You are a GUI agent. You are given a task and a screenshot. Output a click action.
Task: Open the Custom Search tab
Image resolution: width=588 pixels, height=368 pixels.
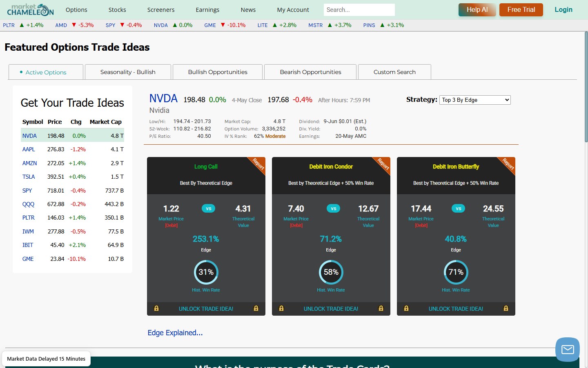click(394, 72)
